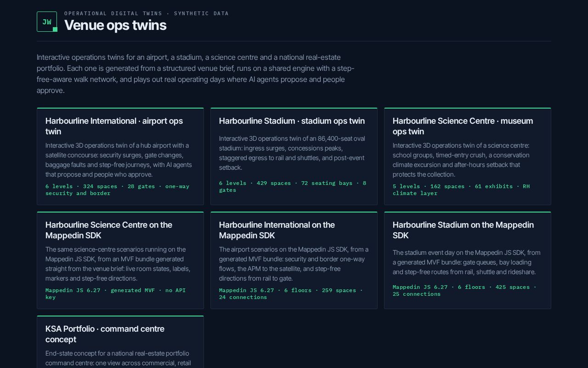This screenshot has width=588, height=368.
Task: Click the Venue ops twins heading
Action: pyautogui.click(x=115, y=25)
